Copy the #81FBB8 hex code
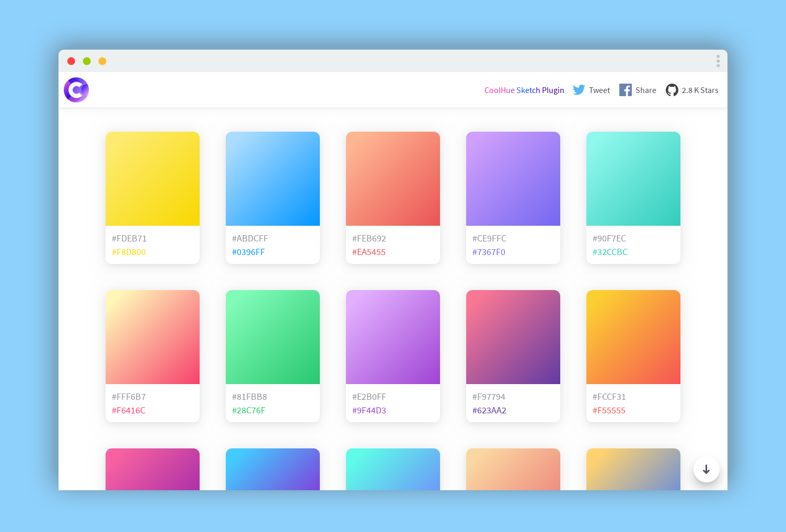The image size is (786, 532). [x=249, y=397]
